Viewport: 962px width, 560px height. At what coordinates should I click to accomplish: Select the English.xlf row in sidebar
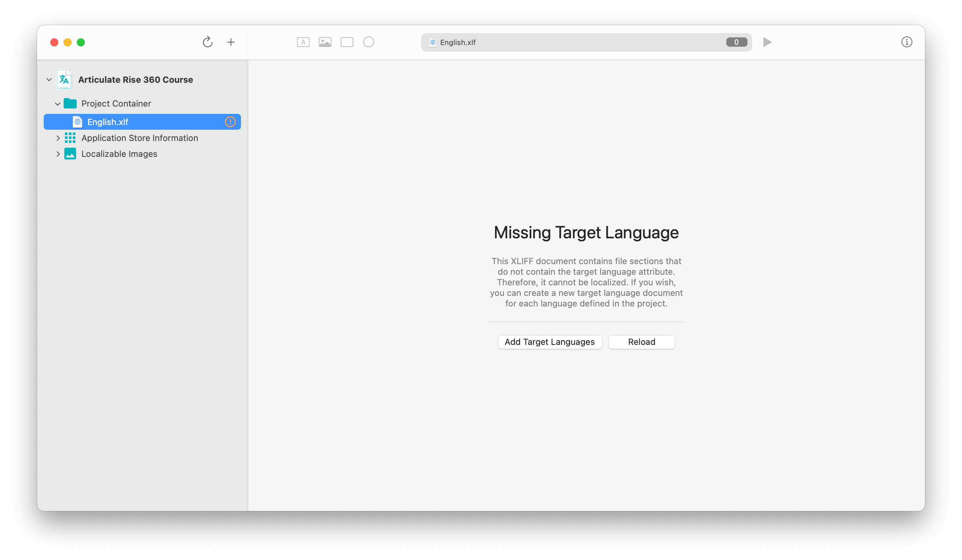[142, 122]
